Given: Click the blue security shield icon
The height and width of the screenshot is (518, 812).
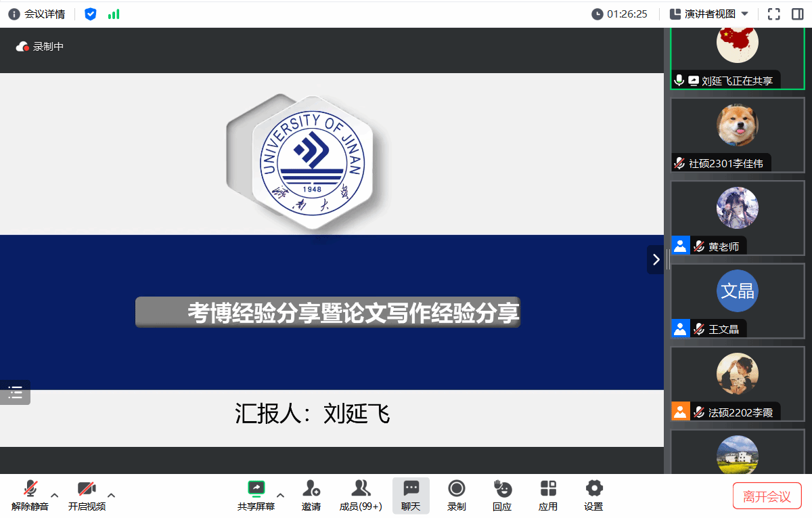Looking at the screenshot, I should [x=91, y=14].
